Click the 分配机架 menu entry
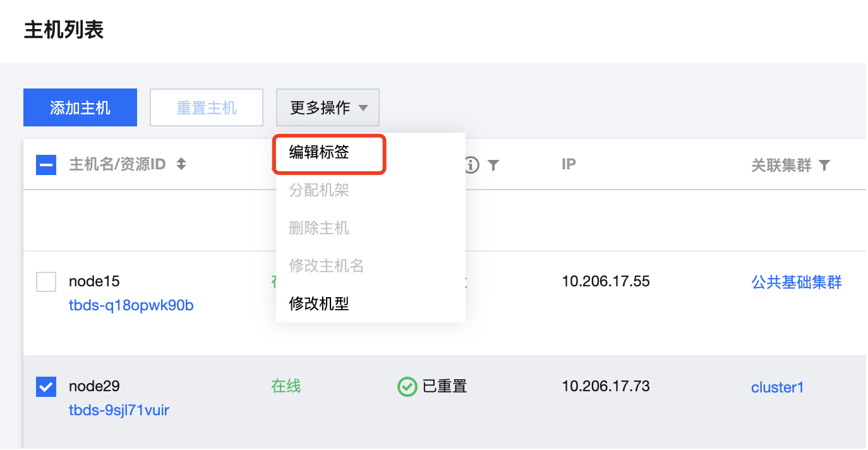868x450 pixels. point(319,190)
